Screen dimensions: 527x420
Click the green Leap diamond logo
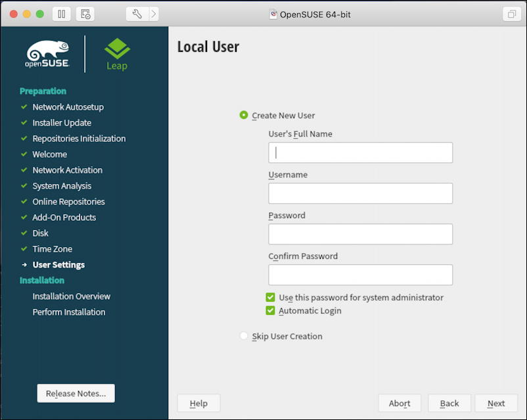click(116, 49)
